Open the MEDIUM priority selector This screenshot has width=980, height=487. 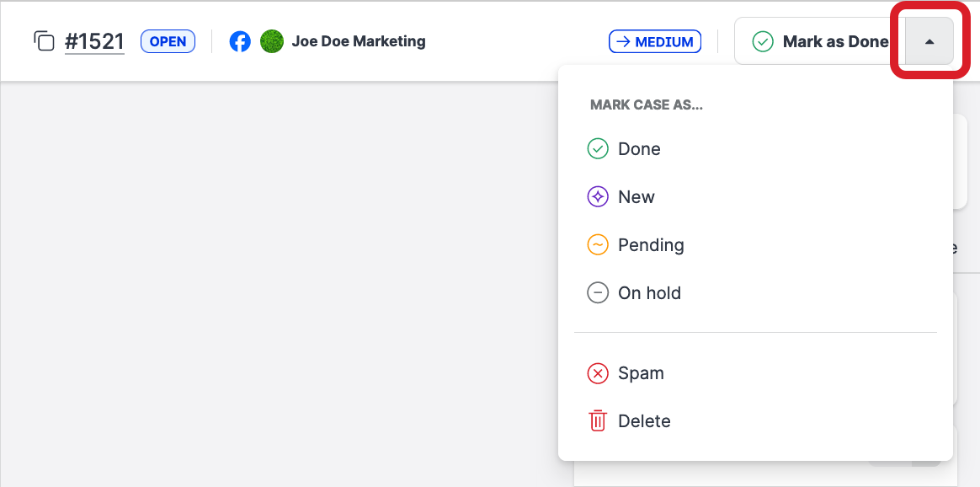click(x=655, y=41)
